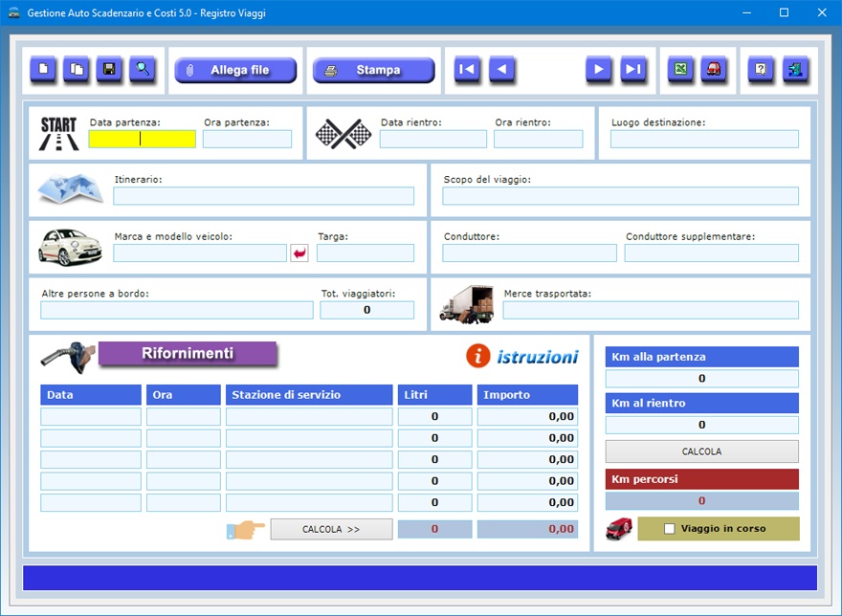
Task: Go to last record
Action: (x=633, y=69)
